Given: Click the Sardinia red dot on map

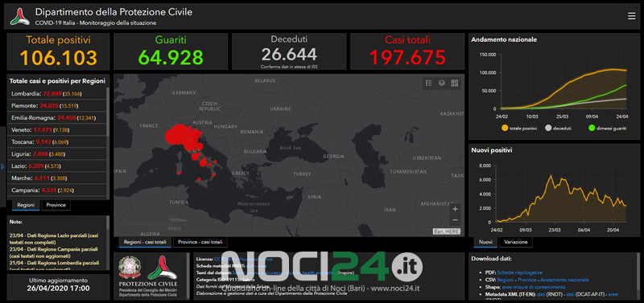Looking at the screenshot, I should tap(179, 173).
